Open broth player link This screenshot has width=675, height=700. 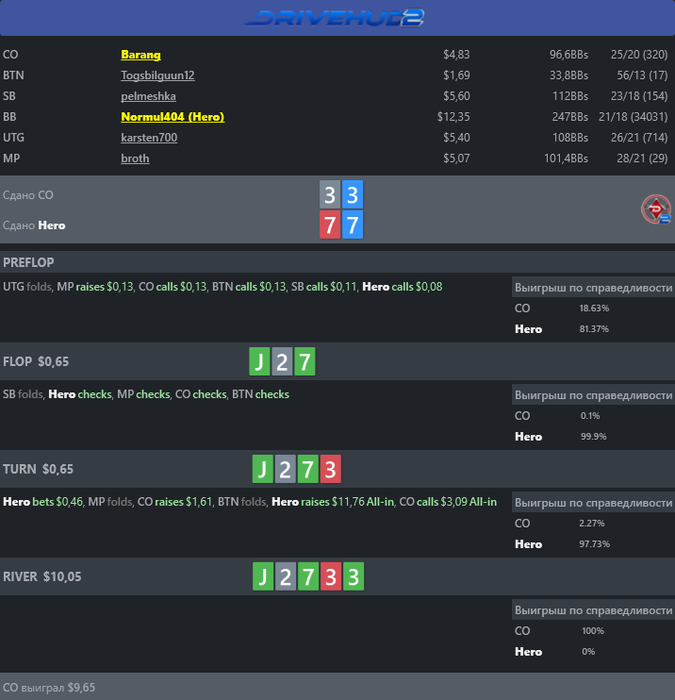(x=135, y=158)
